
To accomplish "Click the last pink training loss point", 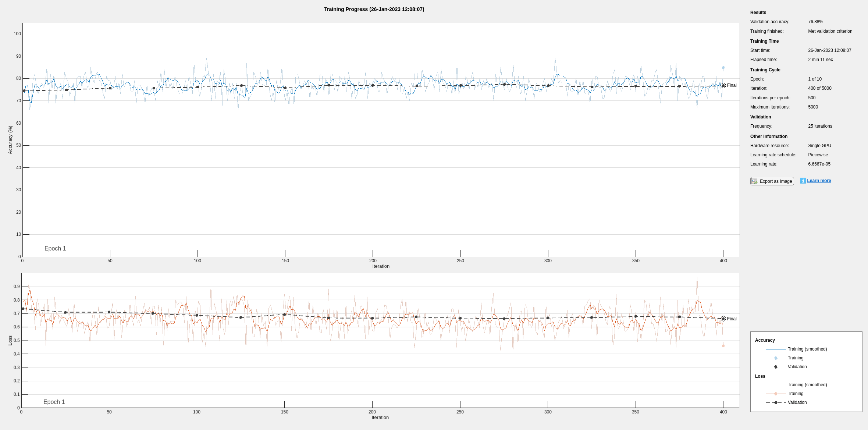I will (x=723, y=346).
